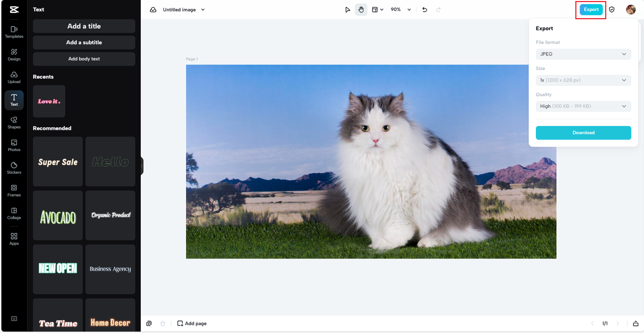
Task: Open the 90% zoom level dropdown
Action: click(x=400, y=10)
